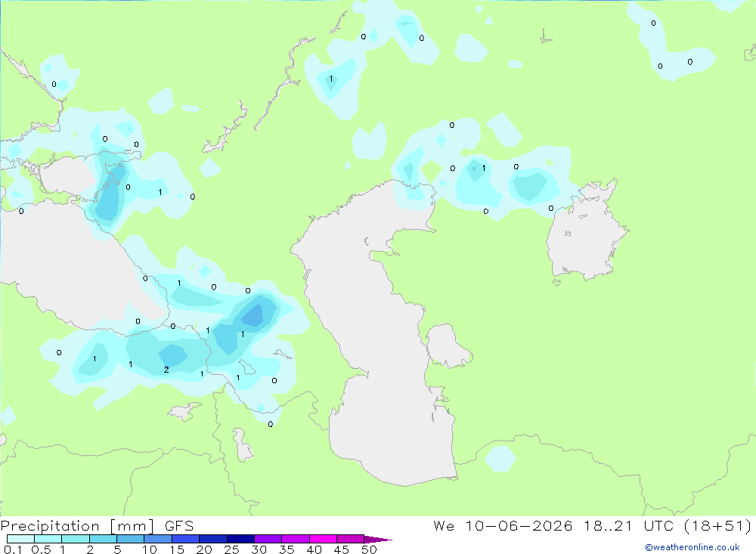This screenshot has width=756, height=554.
Task: Open the weatheronline.co.uk copyright link
Action: (692, 547)
